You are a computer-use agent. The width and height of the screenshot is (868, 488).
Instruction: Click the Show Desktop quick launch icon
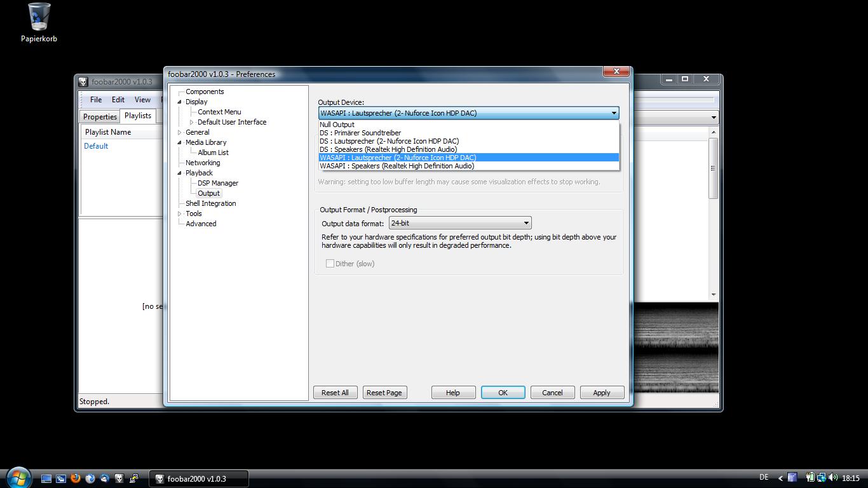pyautogui.click(x=46, y=478)
